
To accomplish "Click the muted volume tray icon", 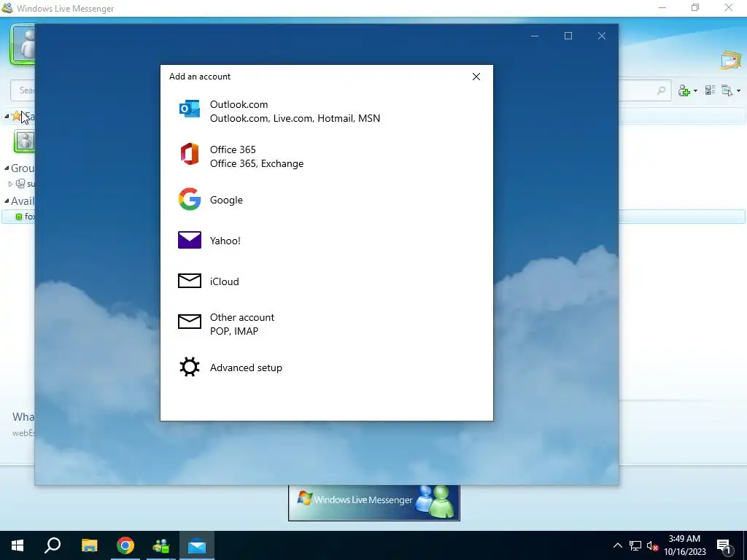I will pos(652,545).
